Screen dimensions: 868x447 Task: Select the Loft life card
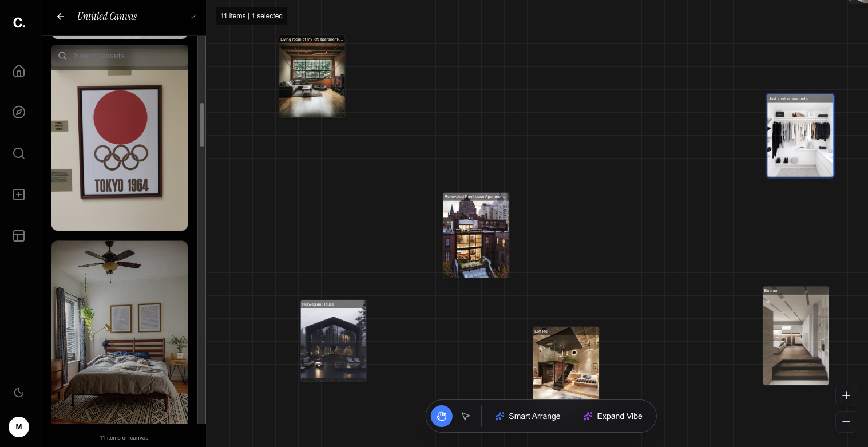tap(566, 363)
